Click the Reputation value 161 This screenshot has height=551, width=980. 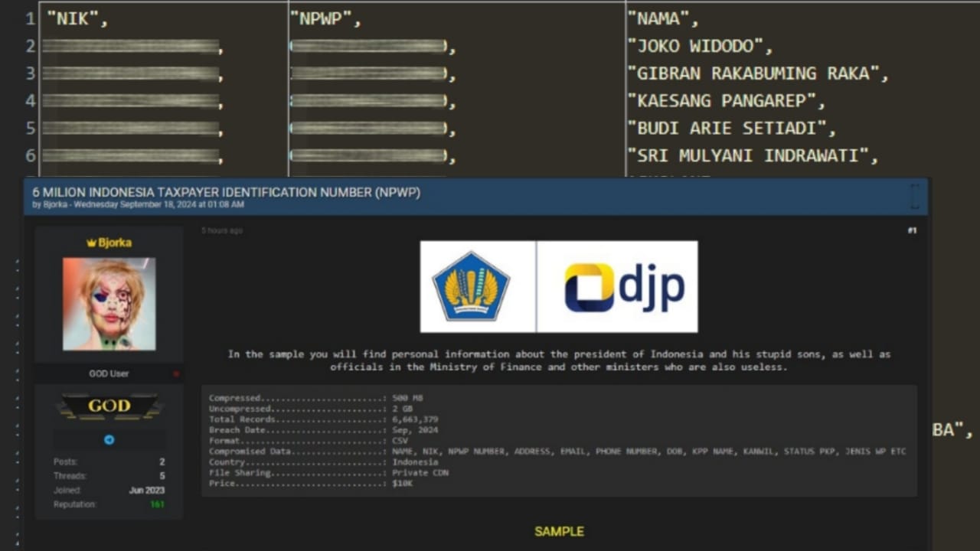tap(157, 504)
